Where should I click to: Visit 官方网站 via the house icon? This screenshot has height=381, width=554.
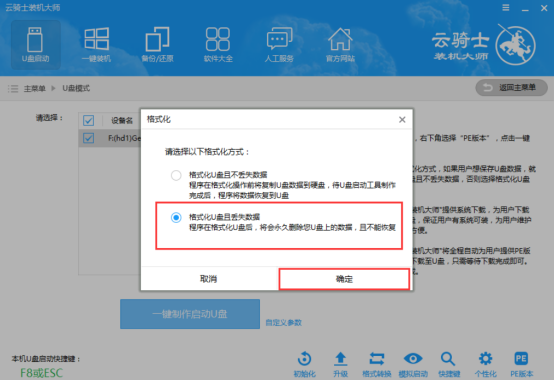click(x=340, y=45)
